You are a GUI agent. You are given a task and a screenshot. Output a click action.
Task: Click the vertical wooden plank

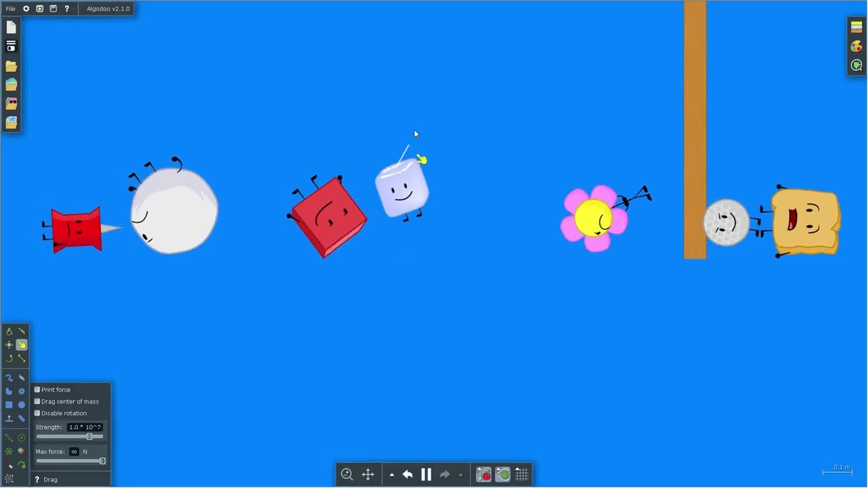coord(695,129)
